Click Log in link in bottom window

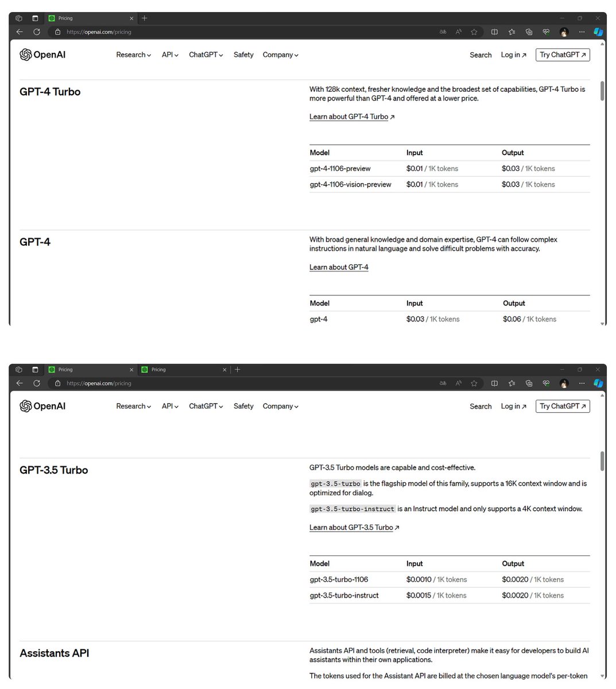point(513,407)
